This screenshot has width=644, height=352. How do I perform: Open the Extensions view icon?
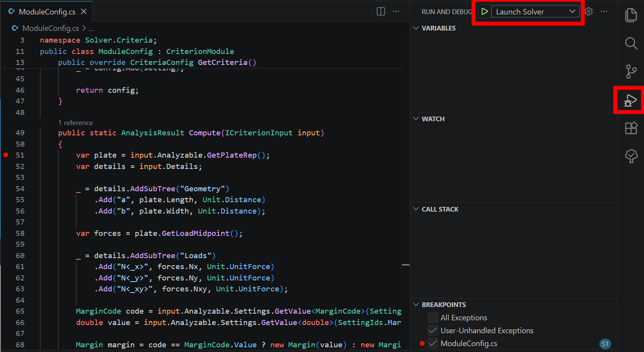631,128
